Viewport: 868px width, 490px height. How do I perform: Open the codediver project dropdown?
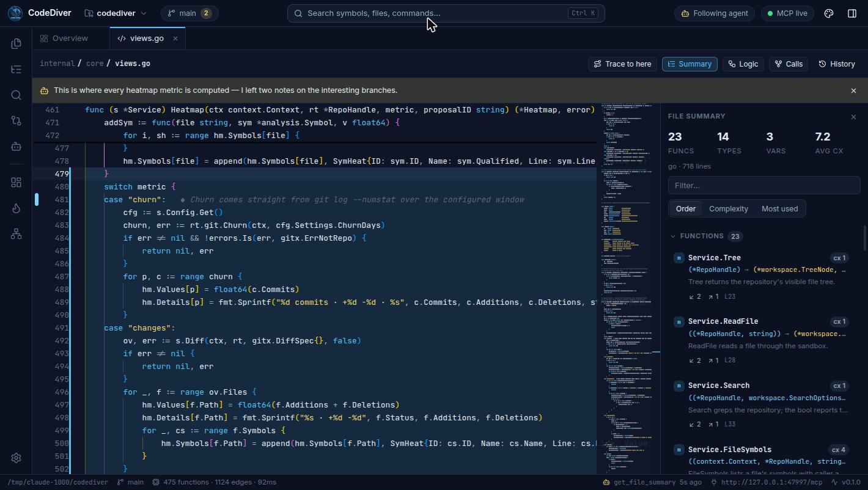click(116, 13)
